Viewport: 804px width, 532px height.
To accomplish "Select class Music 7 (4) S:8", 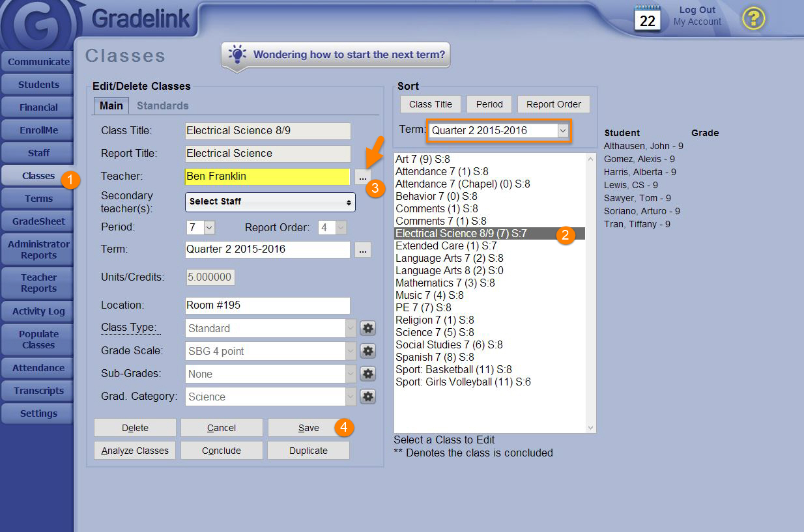I will pos(429,295).
